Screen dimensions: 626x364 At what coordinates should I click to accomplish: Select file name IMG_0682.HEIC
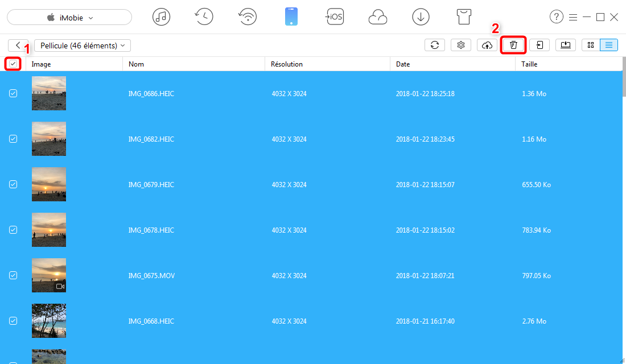click(151, 139)
